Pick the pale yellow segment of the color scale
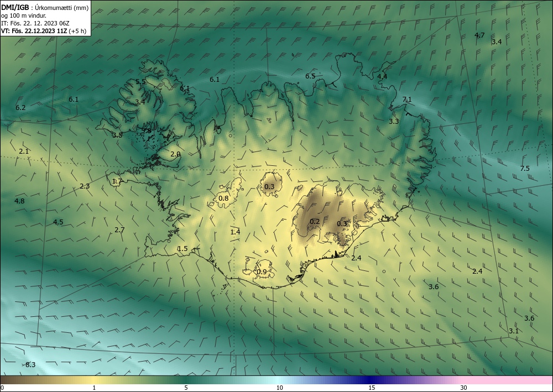The image size is (553, 392). point(94,380)
